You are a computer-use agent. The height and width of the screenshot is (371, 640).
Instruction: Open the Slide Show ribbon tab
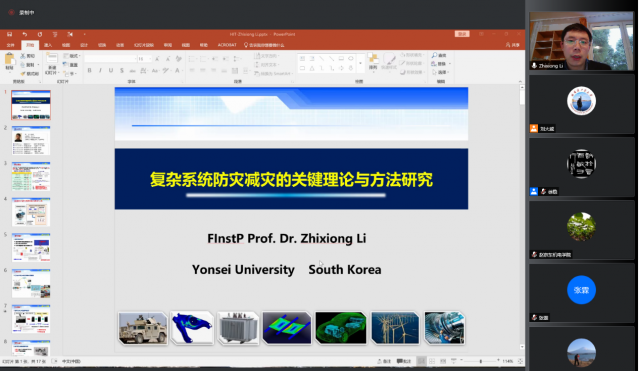tap(144, 45)
